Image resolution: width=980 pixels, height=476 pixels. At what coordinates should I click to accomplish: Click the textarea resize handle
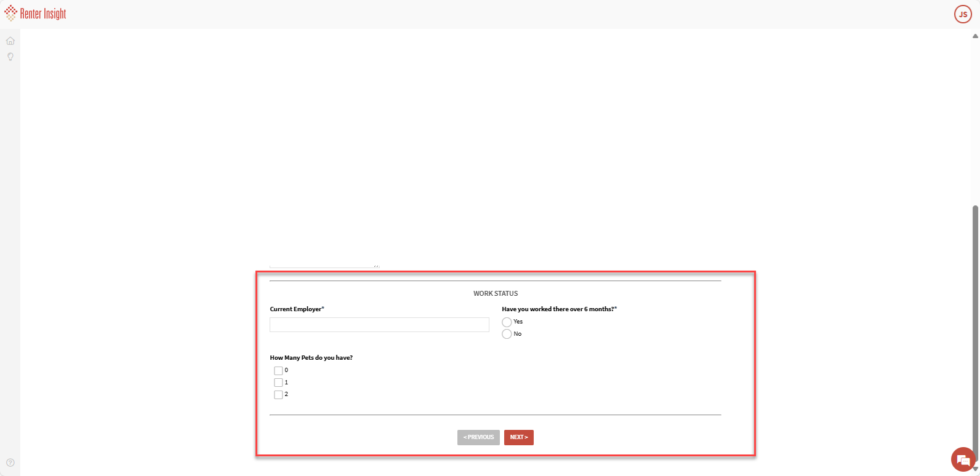(376, 265)
